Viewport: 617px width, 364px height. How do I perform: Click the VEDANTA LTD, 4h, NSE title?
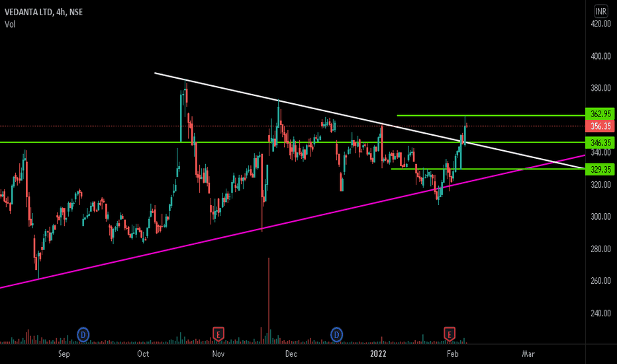click(44, 12)
